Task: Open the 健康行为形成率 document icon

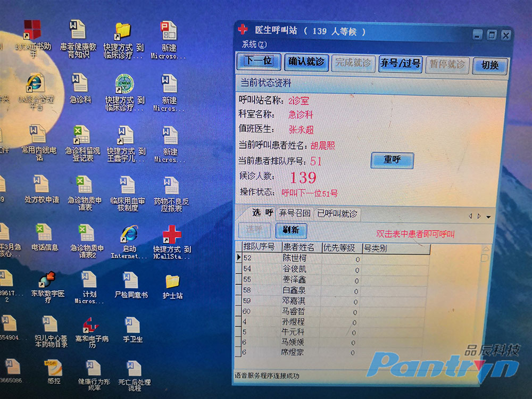Action: [x=94, y=376]
